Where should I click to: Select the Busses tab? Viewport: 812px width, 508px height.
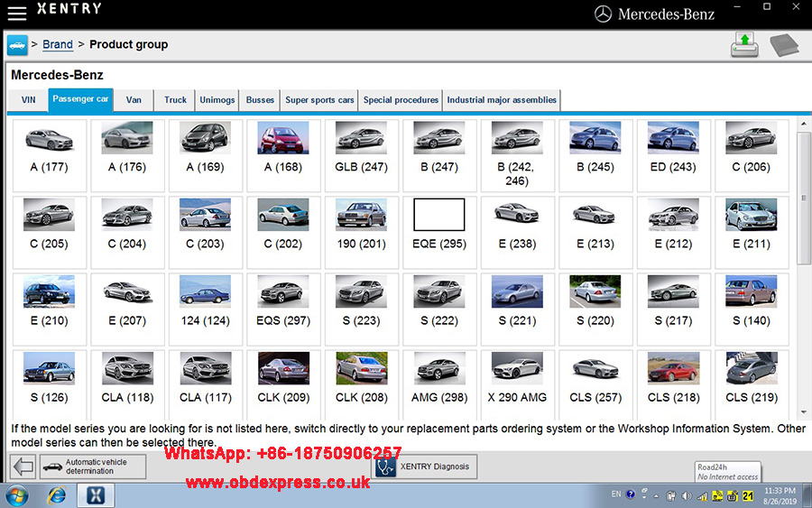click(260, 100)
